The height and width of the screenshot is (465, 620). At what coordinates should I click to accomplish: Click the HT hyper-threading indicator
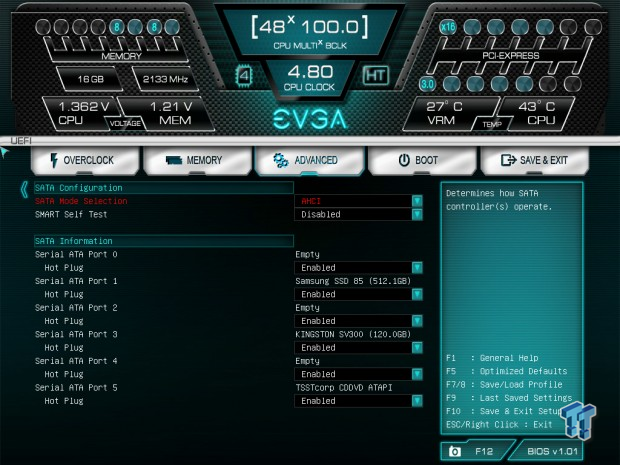(375, 75)
